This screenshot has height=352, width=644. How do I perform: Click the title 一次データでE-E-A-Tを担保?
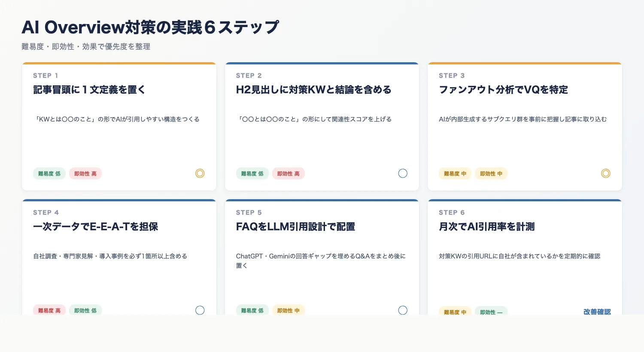(x=96, y=227)
